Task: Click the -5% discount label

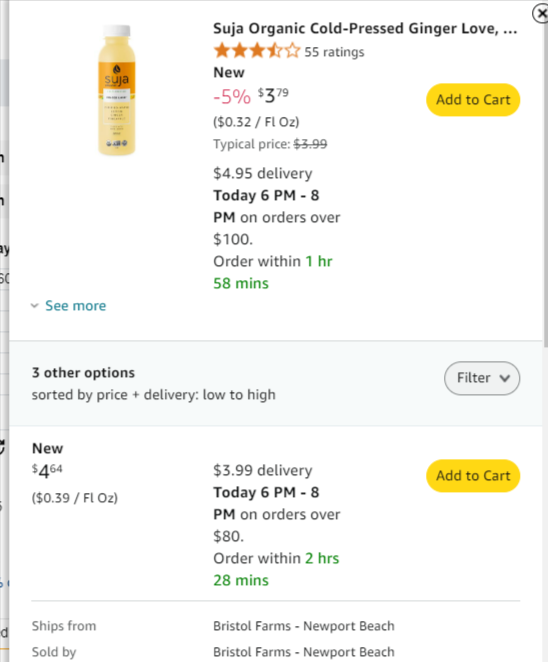Action: [x=232, y=96]
